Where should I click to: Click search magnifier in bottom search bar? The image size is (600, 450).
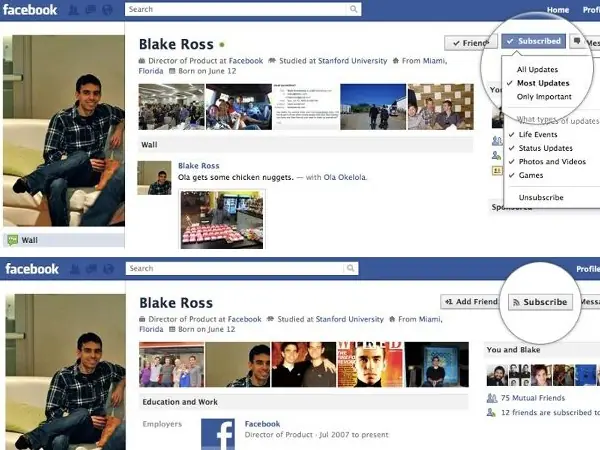[350, 268]
